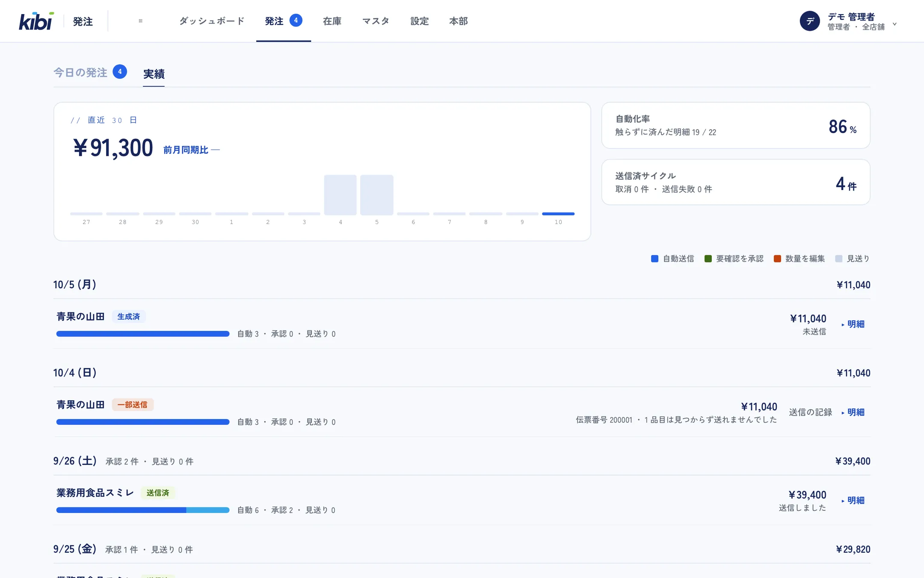Open the app grid icon
Viewport: 924px width, 578px height.
click(x=140, y=21)
